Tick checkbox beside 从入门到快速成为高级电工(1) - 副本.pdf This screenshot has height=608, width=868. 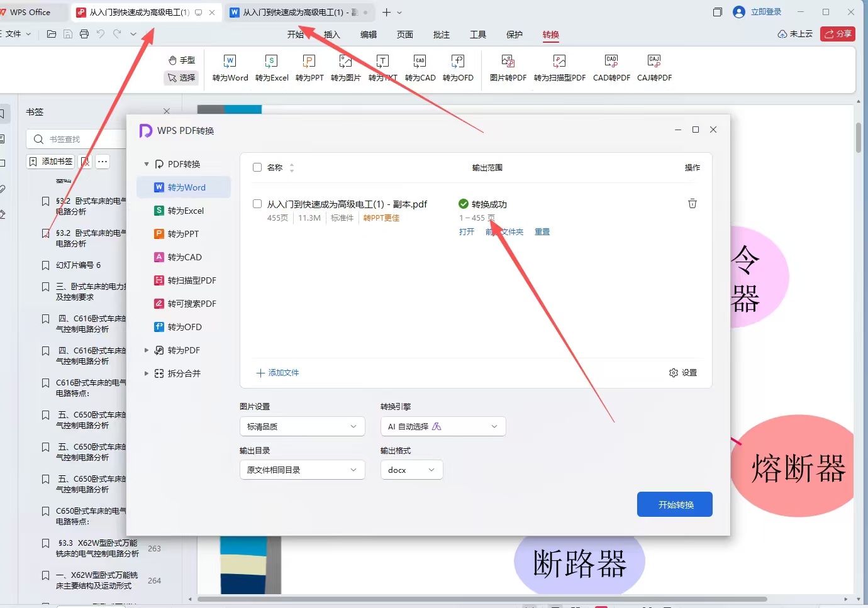pos(257,204)
